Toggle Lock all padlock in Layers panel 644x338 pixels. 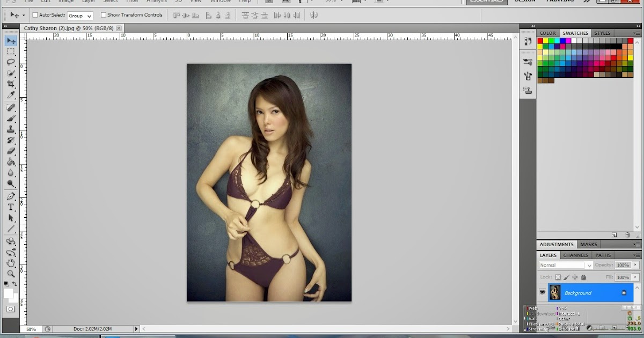(x=583, y=277)
